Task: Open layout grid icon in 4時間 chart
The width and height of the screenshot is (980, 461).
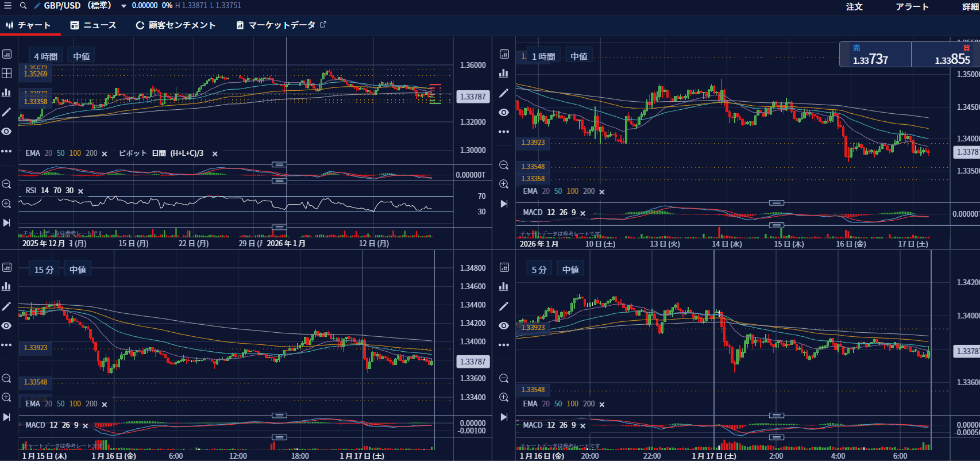Action: [7, 74]
